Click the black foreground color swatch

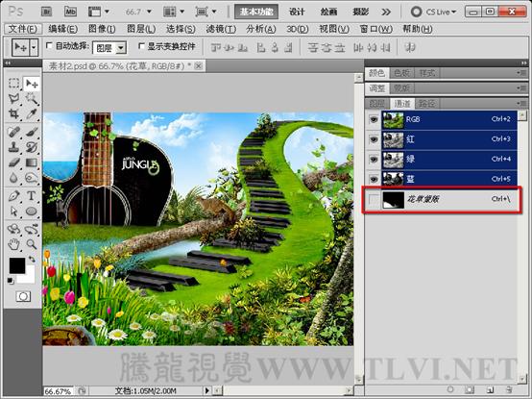[17, 265]
